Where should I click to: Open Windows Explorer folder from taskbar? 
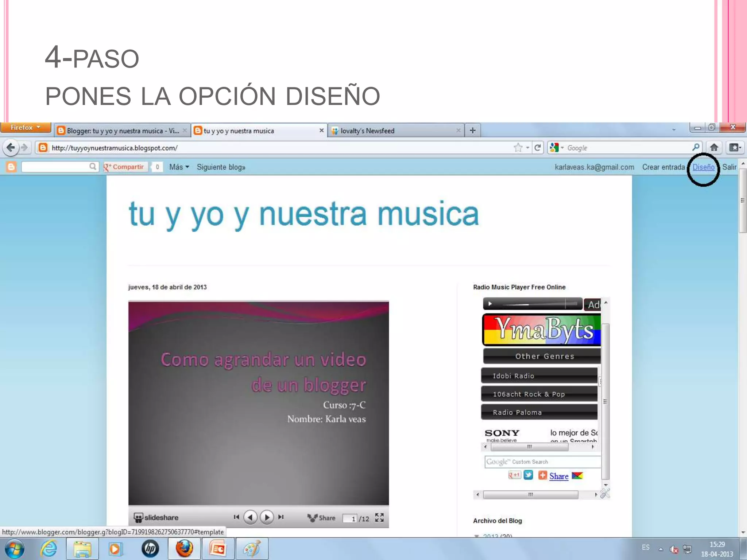pyautogui.click(x=82, y=549)
